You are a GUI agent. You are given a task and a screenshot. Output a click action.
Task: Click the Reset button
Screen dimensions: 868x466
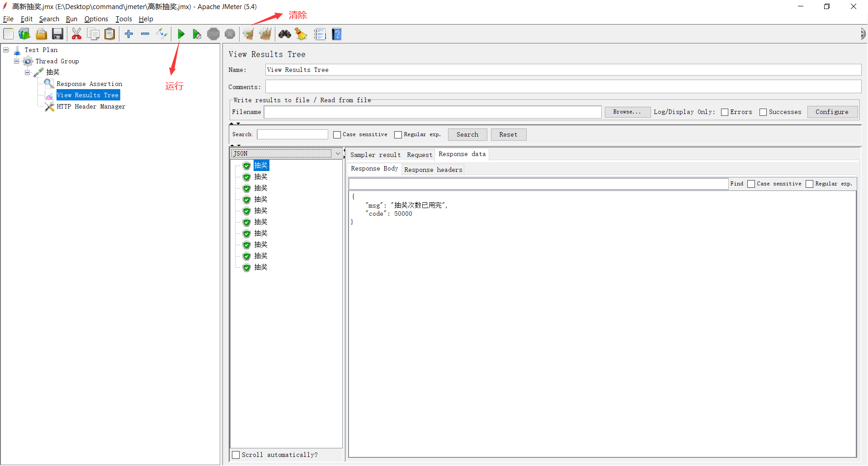click(x=508, y=134)
